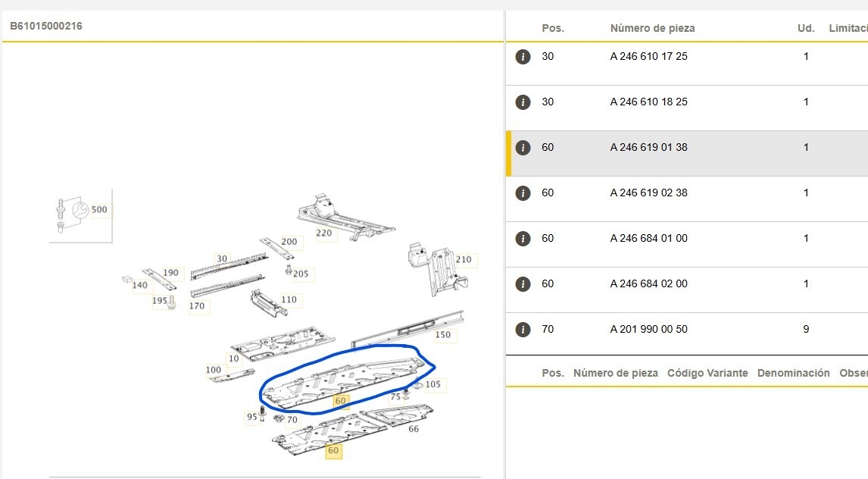868x479 pixels.
Task: Click info icon beside A 246 610 18 25
Action: [523, 102]
